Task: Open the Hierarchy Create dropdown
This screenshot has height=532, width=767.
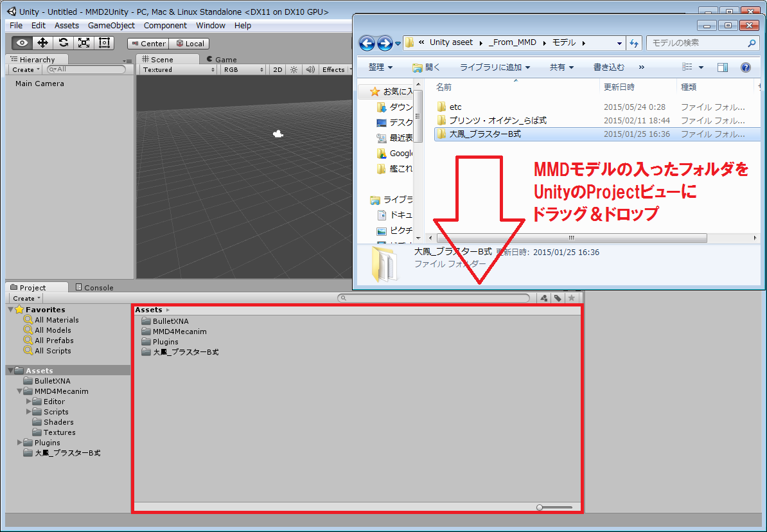Action: click(26, 70)
